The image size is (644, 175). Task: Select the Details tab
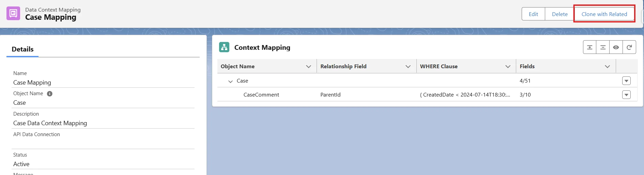point(22,49)
